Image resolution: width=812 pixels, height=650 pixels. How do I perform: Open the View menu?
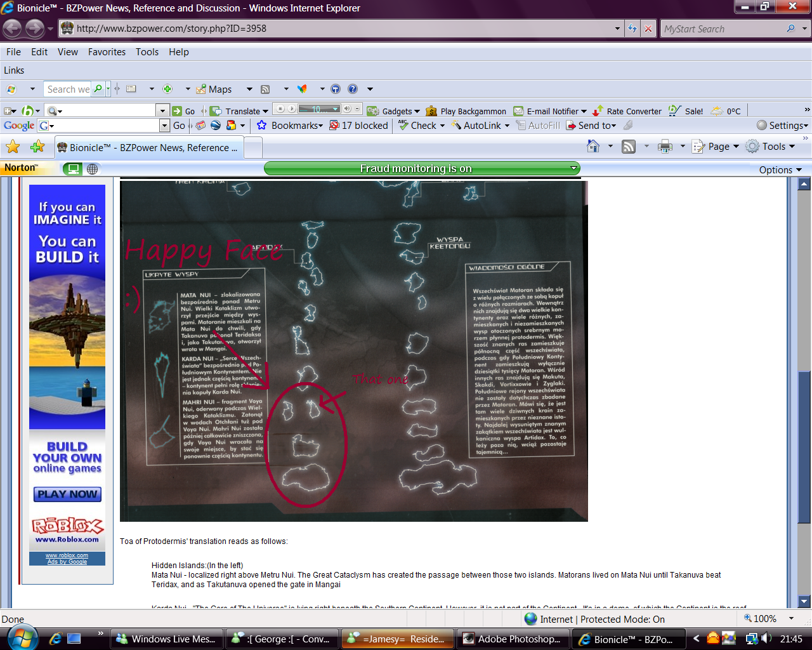point(68,52)
